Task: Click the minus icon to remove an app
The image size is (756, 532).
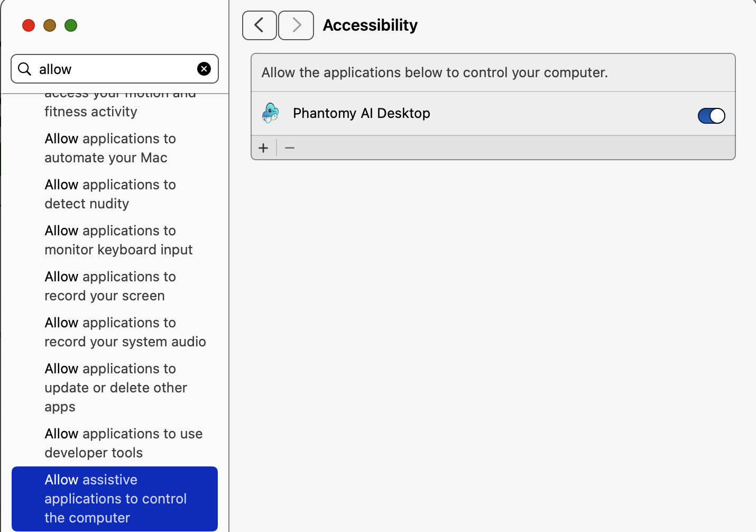Action: point(289,148)
